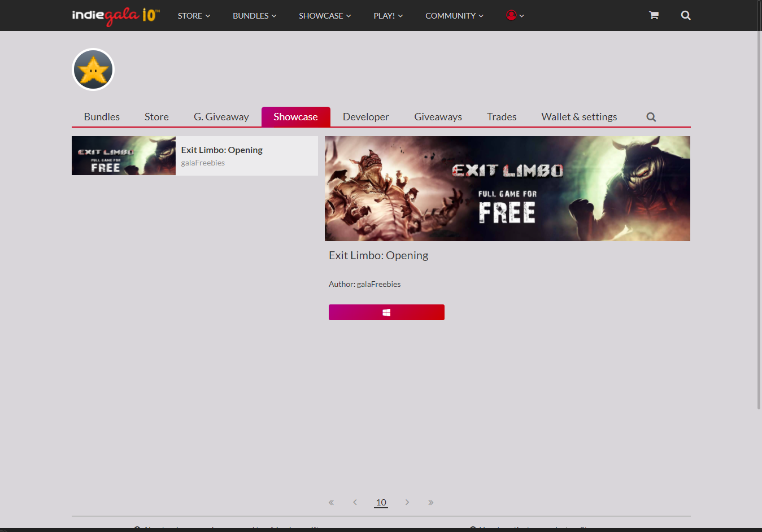
Task: Click galaFreebies under list entry
Action: [203, 163]
